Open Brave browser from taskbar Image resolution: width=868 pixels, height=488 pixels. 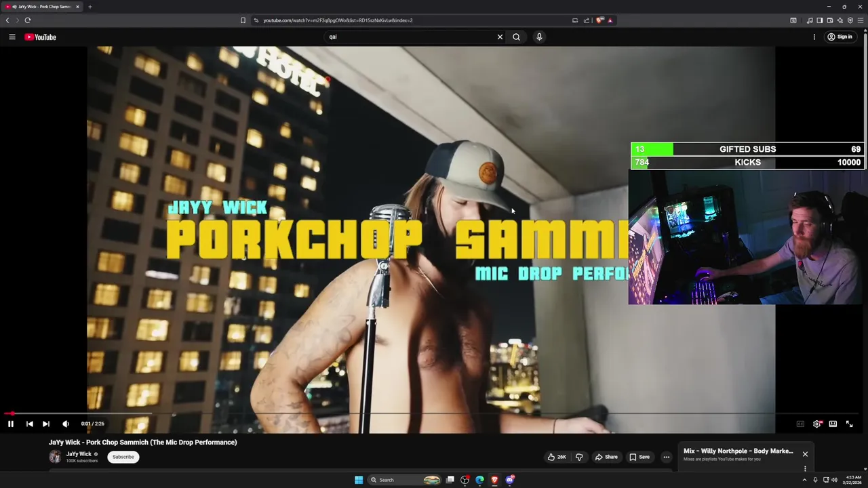click(494, 480)
